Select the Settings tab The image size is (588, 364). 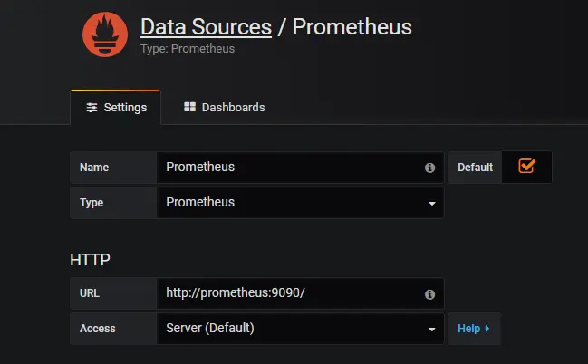click(115, 107)
